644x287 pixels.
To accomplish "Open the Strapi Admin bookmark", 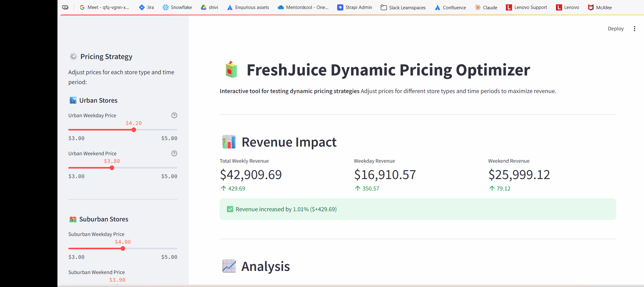I will [x=354, y=7].
